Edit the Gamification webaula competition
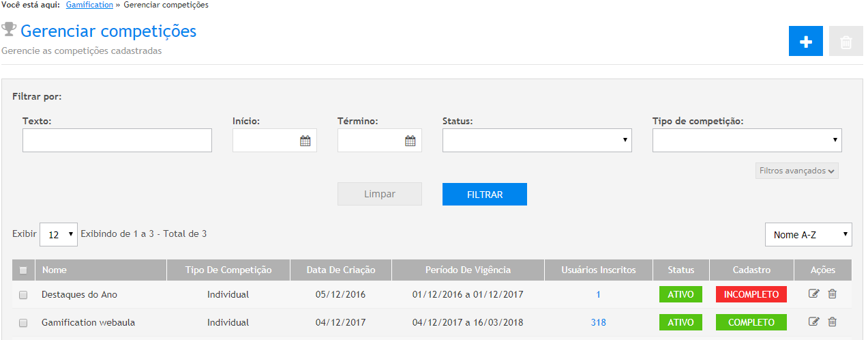 (x=813, y=322)
